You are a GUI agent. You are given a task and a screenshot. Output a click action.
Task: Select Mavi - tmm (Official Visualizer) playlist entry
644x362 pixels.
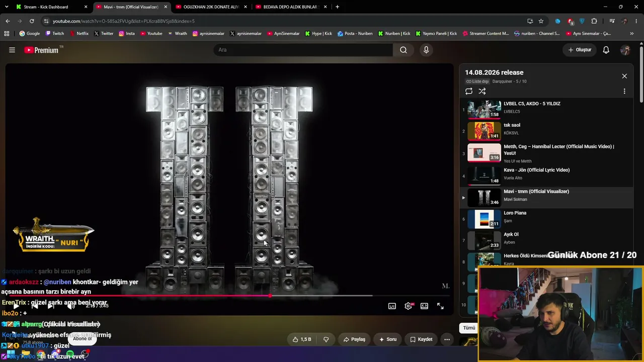546,197
